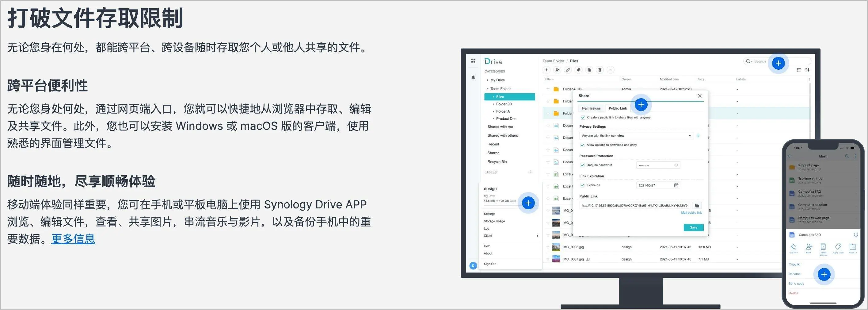Open the calendar picker beside the expiry date
868x310 pixels.
(676, 185)
